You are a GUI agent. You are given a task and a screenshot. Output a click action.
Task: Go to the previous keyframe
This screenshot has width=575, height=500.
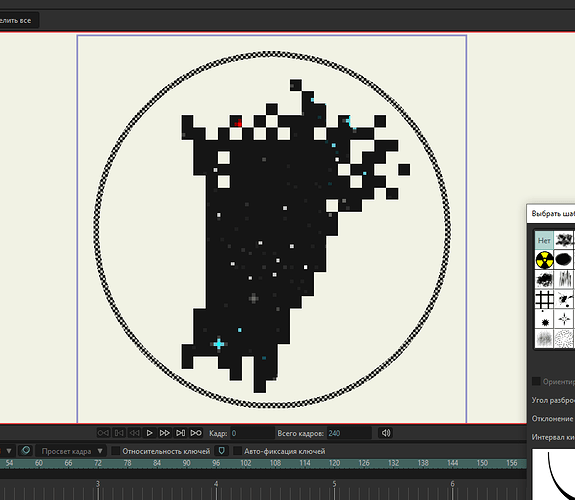(119, 433)
